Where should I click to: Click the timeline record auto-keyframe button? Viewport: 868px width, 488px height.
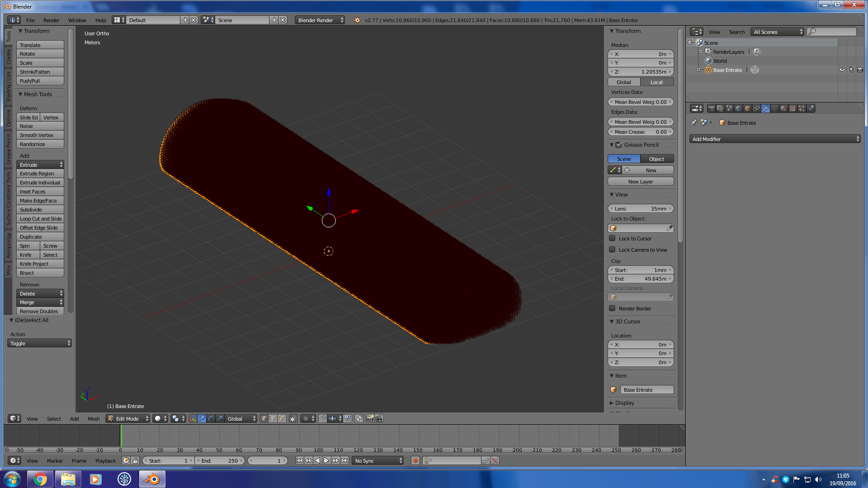pos(415,460)
